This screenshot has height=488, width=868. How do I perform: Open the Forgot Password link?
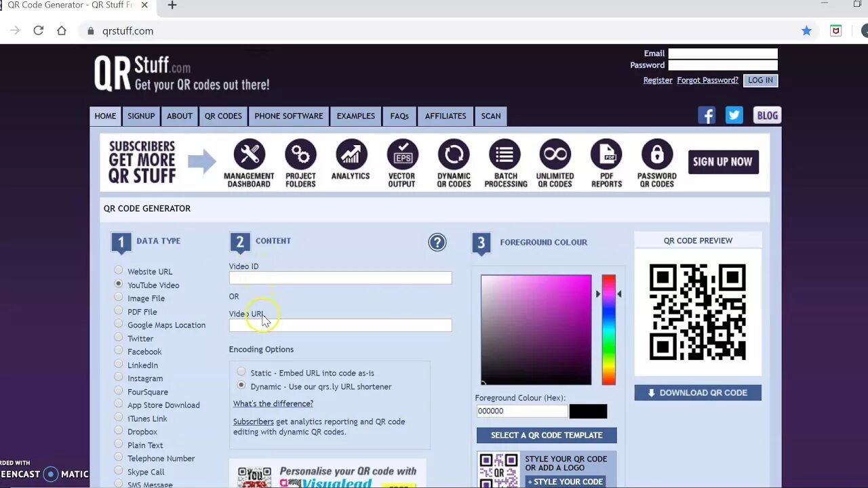click(x=707, y=80)
